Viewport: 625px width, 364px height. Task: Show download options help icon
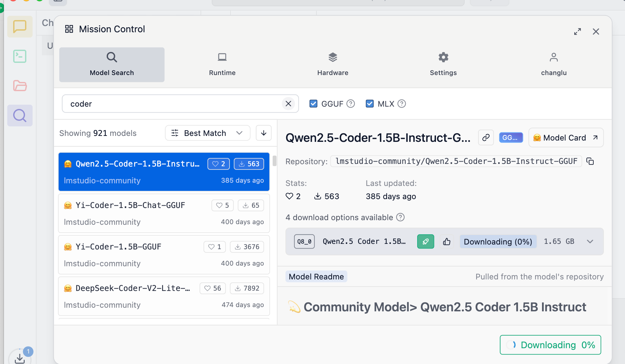pos(400,217)
